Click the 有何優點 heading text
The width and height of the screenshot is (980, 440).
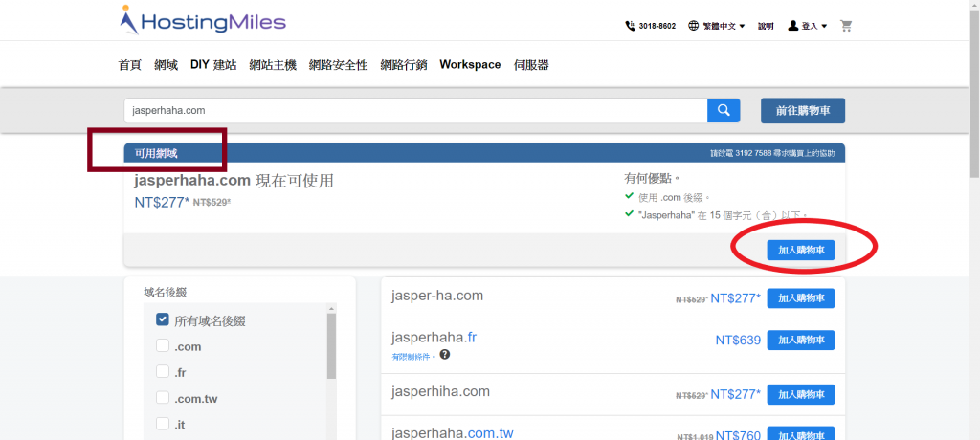(x=651, y=179)
